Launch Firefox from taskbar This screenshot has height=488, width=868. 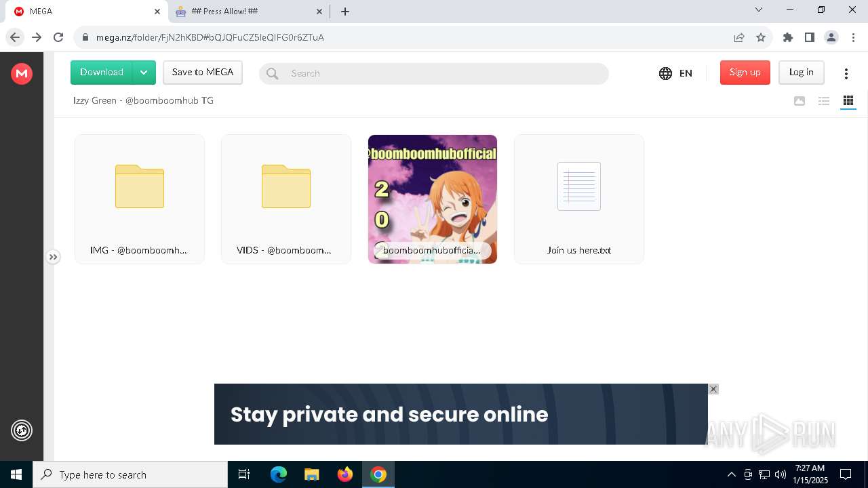(x=345, y=474)
